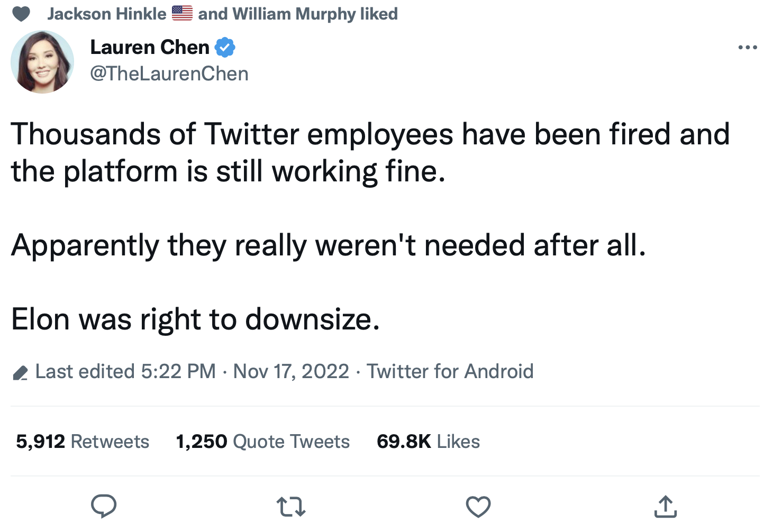View the 1,250 Quote Tweets
The image size is (773, 532).
(262, 442)
